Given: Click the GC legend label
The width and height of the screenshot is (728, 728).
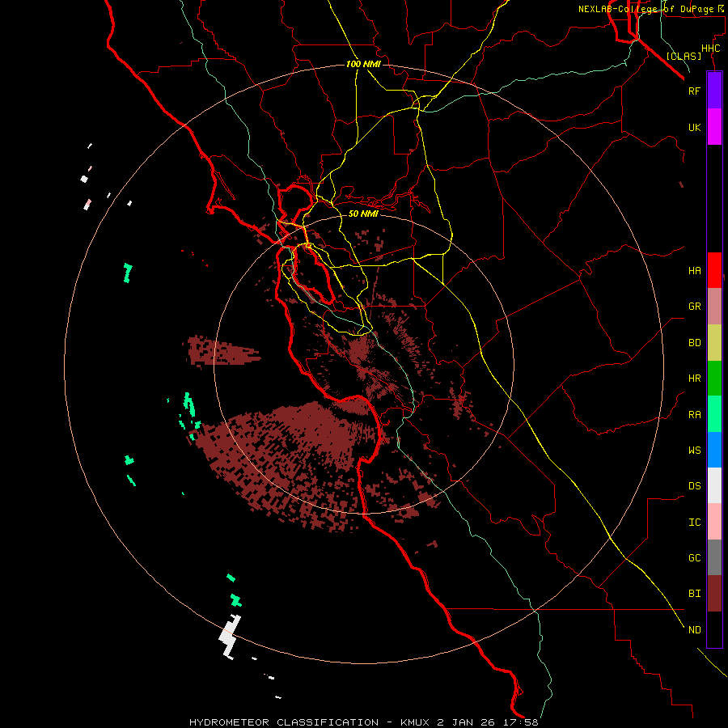Looking at the screenshot, I should pos(694,558).
